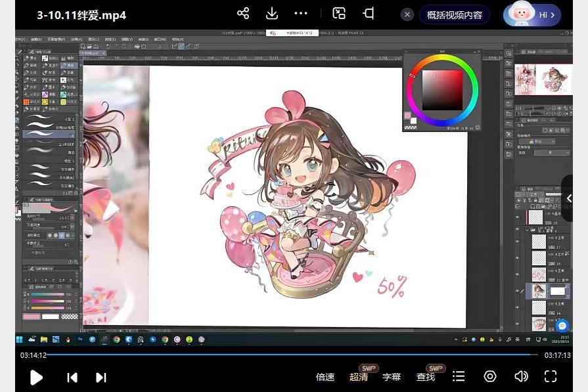Hide layer 图层 16 via eye icon

[518, 258]
